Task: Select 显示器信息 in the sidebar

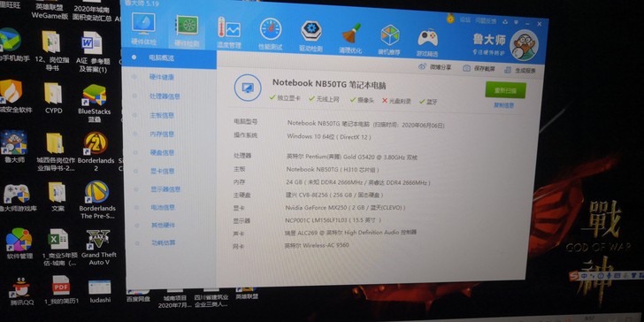Action: click(165, 189)
